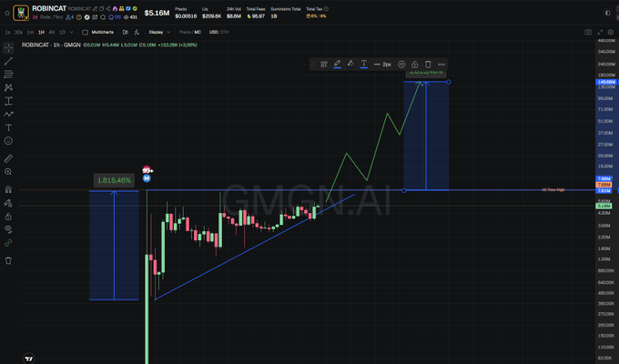
Task: Grab the drawing toolbar drag handle
Action: (x=313, y=65)
